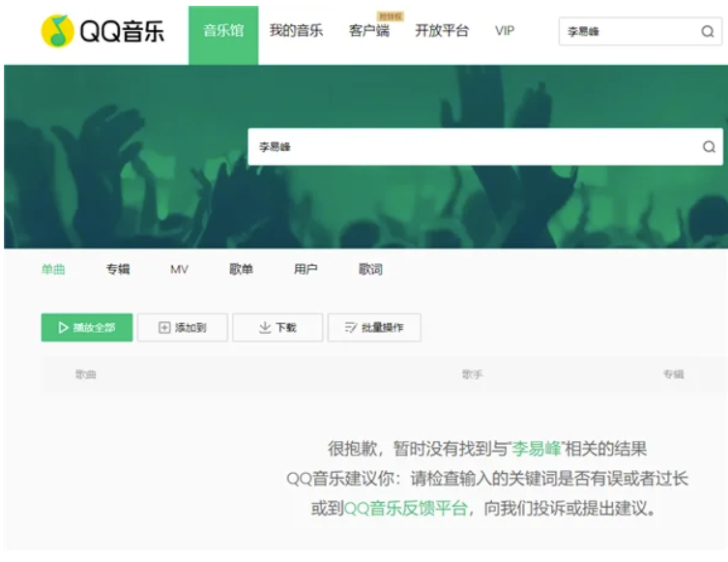Click the 播放全部 button
This screenshot has width=728, height=562.
(87, 328)
